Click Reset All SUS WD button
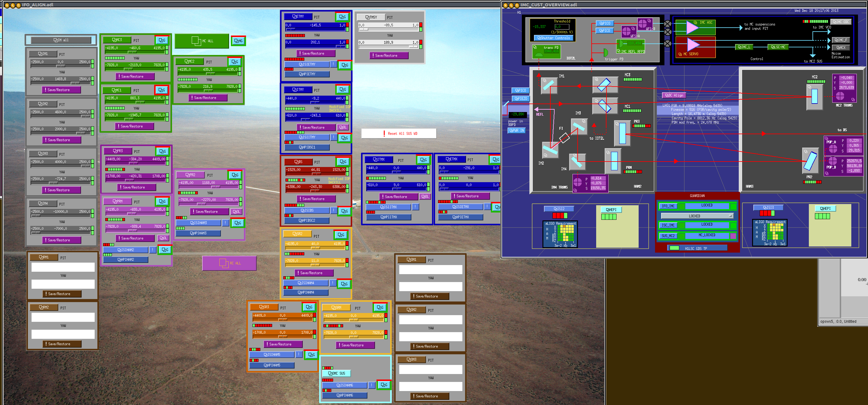 tap(399, 134)
